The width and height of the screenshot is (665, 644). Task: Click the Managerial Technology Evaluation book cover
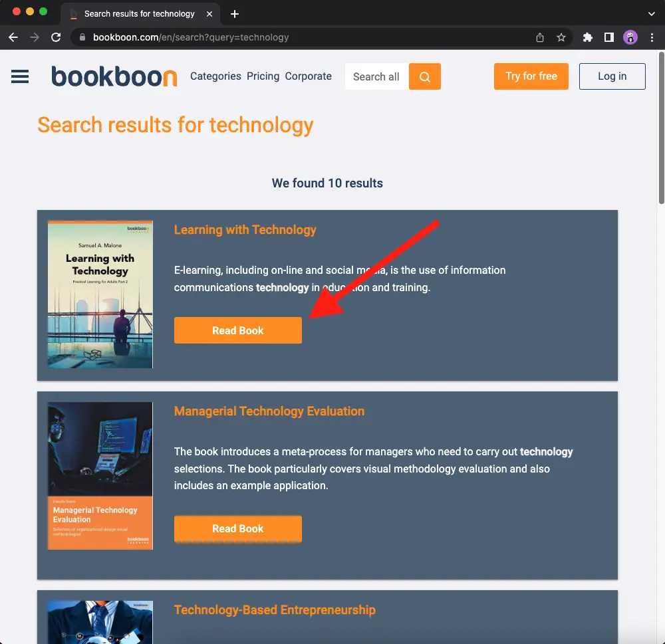[x=100, y=476]
